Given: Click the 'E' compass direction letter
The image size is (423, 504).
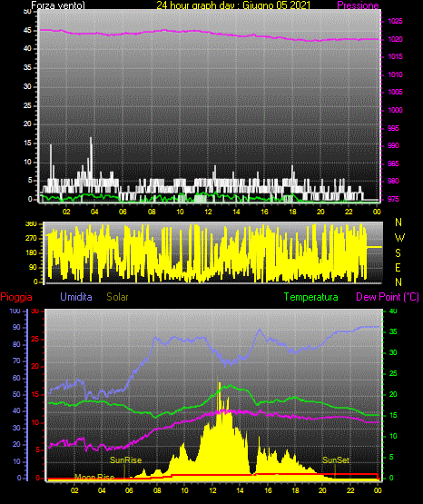Looking at the screenshot, I should coord(398,267).
